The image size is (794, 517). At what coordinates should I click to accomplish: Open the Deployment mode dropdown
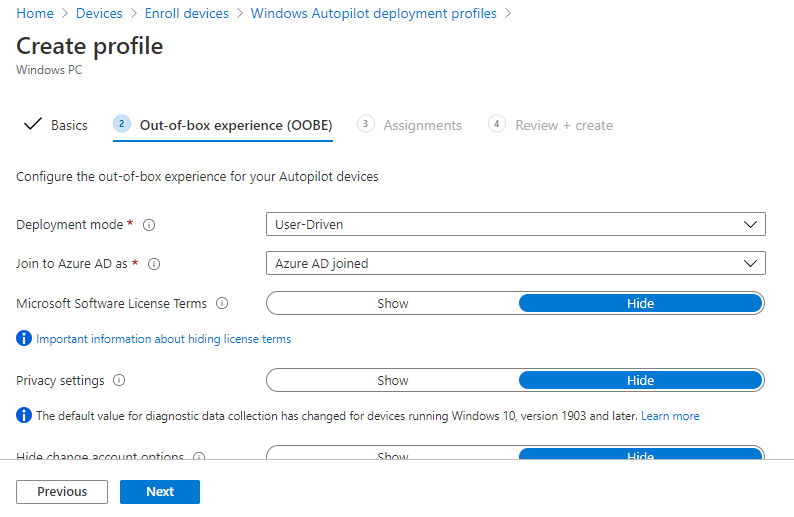(515, 225)
